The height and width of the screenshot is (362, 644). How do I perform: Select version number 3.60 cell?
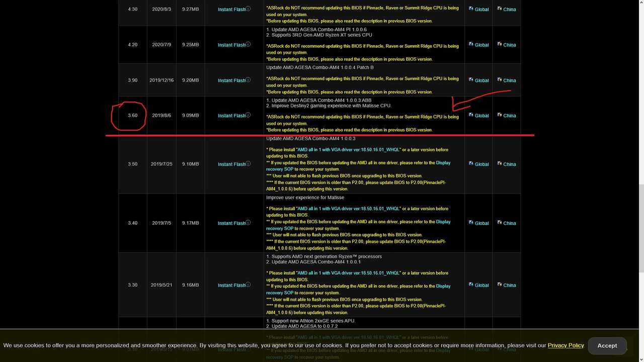132,116
